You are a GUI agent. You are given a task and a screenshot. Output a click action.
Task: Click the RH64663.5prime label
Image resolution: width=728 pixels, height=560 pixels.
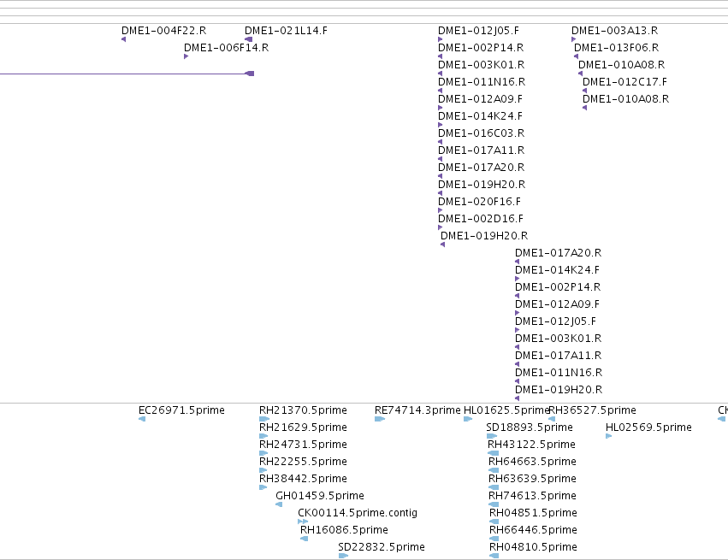click(x=533, y=462)
